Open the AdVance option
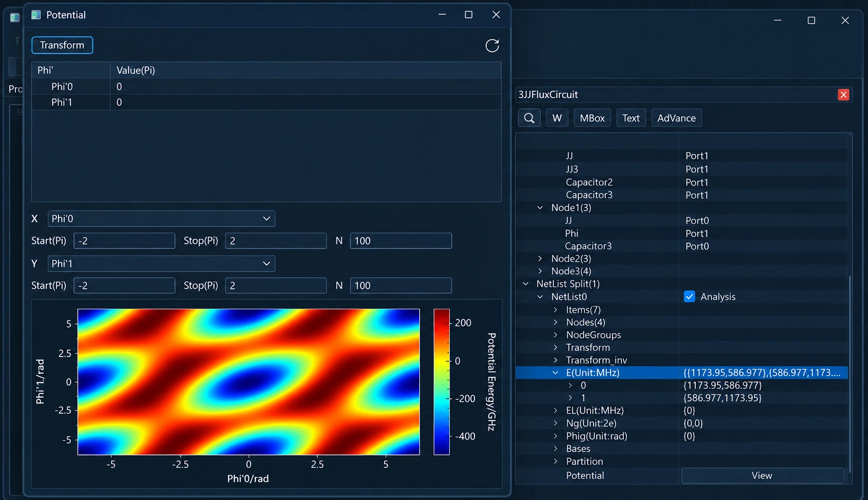This screenshot has width=868, height=500. (x=676, y=118)
